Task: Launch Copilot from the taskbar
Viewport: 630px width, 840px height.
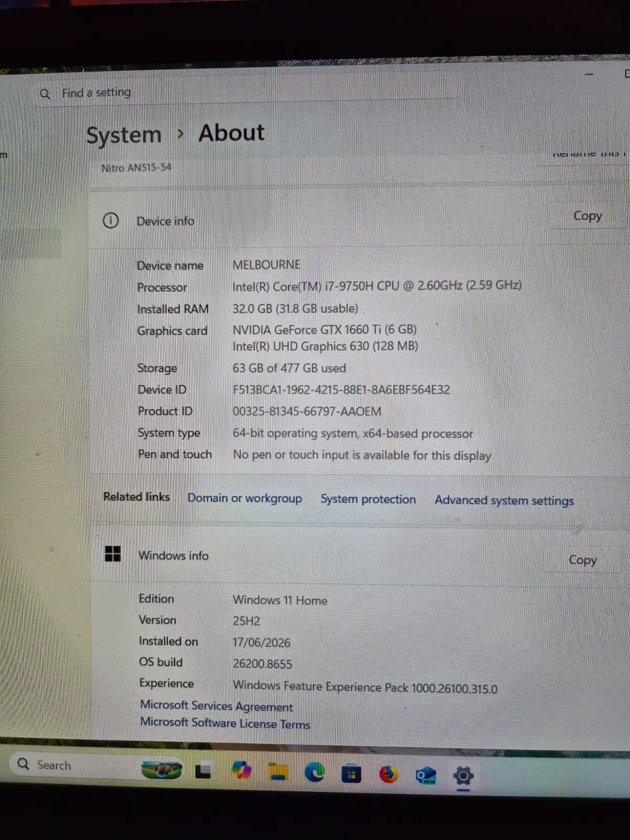Action: click(241, 771)
